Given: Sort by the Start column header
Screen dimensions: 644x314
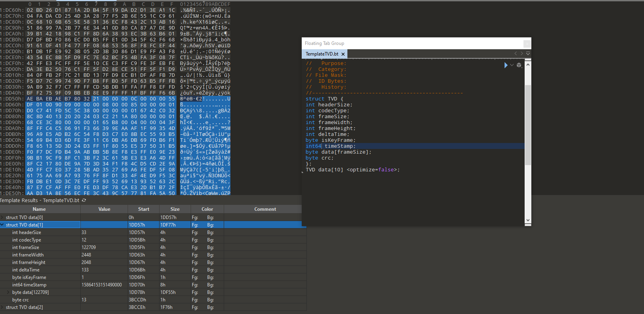Looking at the screenshot, I should (x=144, y=209).
